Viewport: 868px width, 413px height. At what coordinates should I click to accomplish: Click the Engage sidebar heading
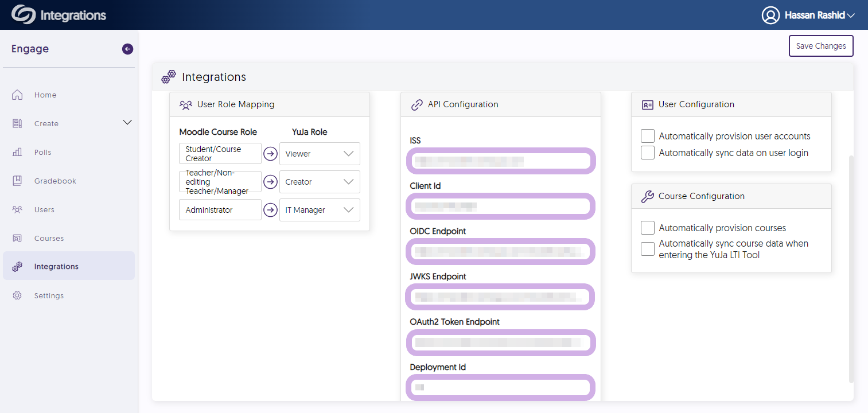(x=30, y=49)
